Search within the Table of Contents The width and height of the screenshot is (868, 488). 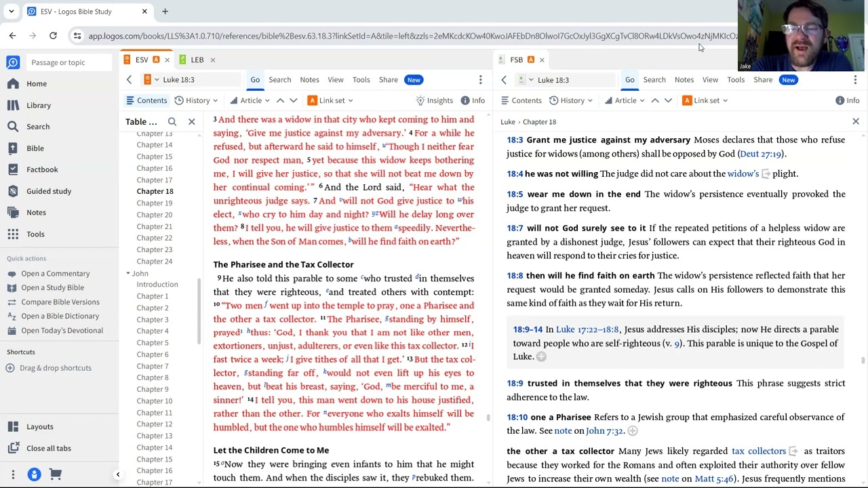(172, 121)
